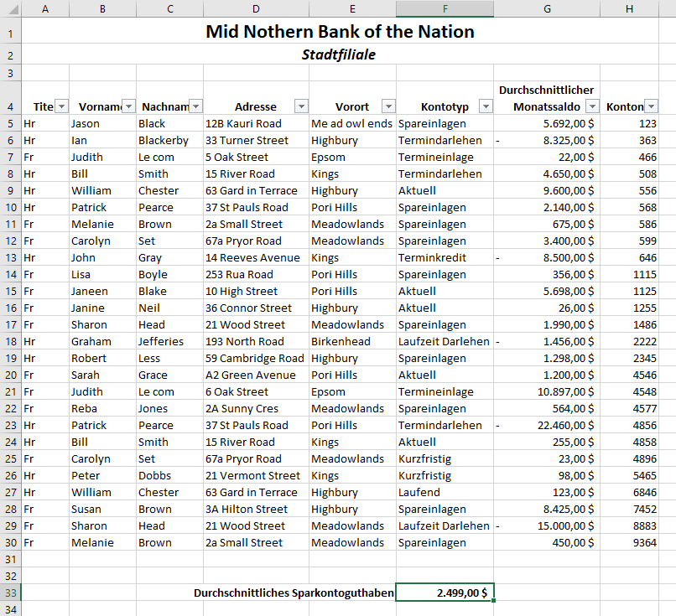676x616 pixels.
Task: Select column H header
Action: click(629, 8)
